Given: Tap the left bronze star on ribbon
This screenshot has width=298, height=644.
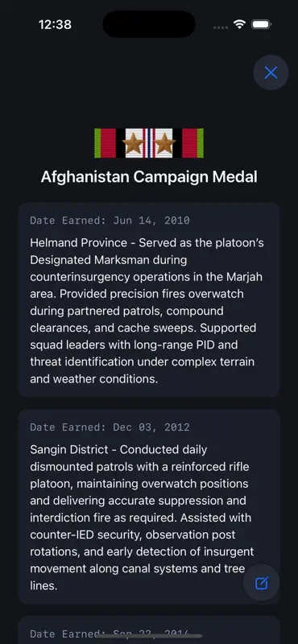Looking at the screenshot, I should pyautogui.click(x=133, y=143).
